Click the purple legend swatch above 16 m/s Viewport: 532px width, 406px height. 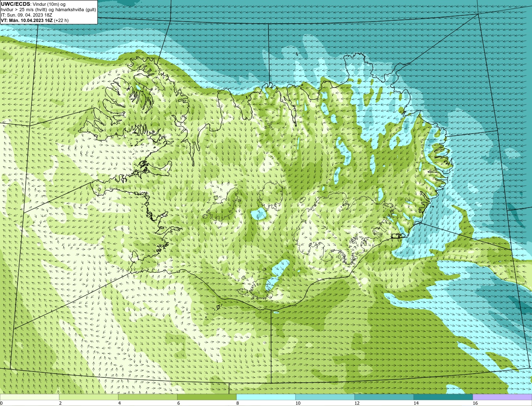coord(502,397)
